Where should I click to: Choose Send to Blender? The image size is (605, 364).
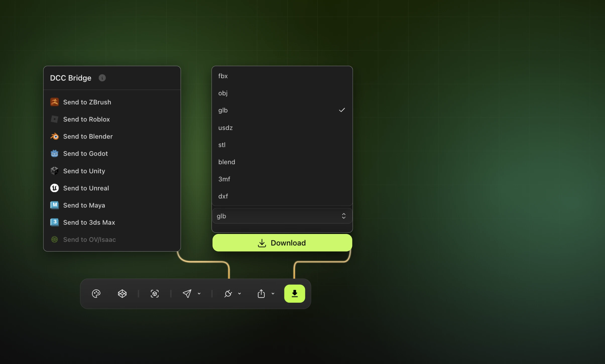tap(112, 136)
